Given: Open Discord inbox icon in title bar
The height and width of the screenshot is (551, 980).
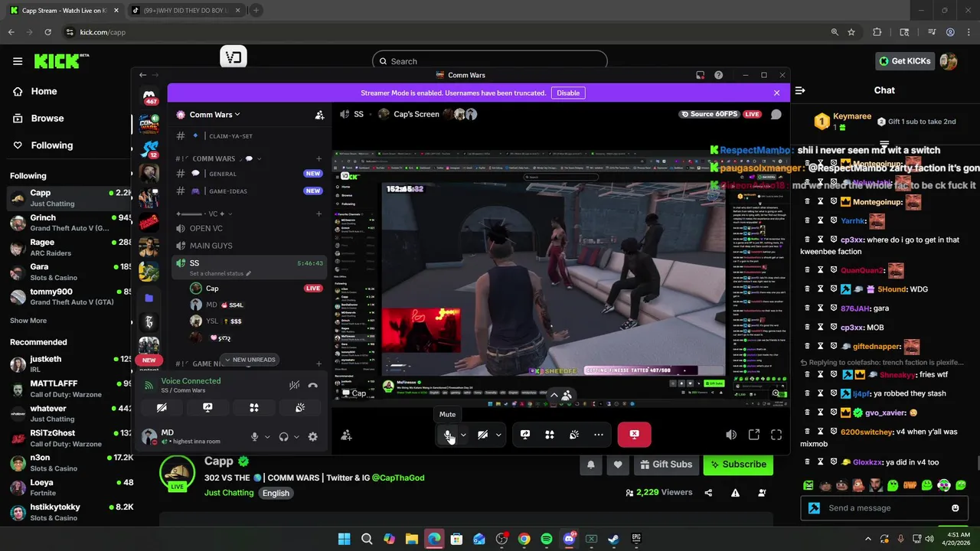Looking at the screenshot, I should tap(700, 75).
